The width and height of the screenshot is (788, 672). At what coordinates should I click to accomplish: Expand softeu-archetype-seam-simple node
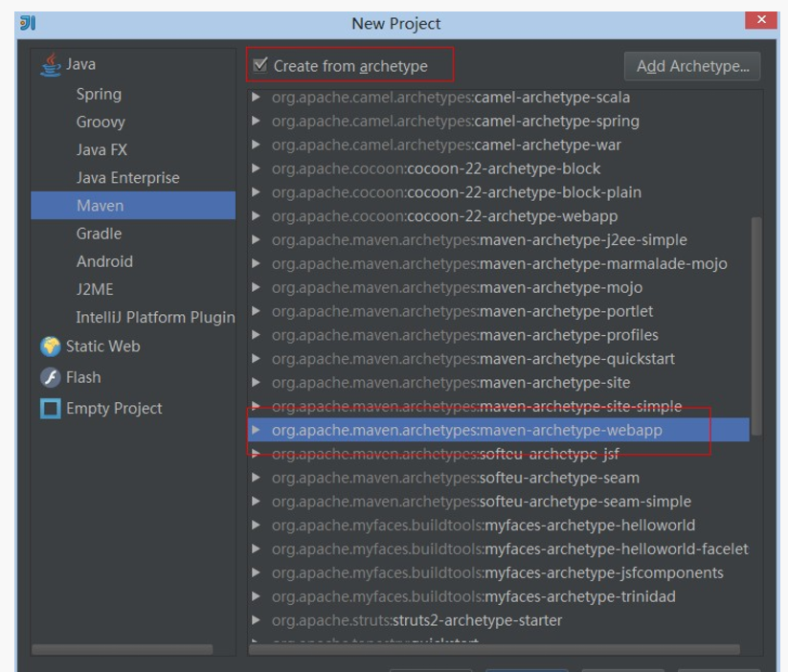coord(256,502)
